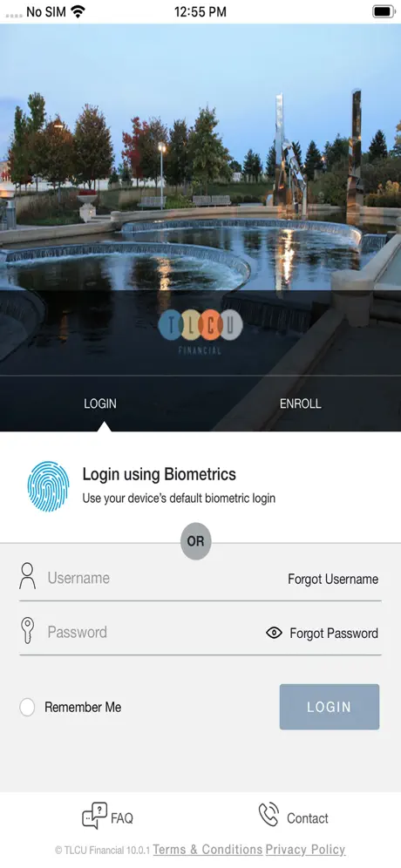This screenshot has height=868, width=401.
Task: Click the user silhouette icon beside Username
Action: coord(27,576)
